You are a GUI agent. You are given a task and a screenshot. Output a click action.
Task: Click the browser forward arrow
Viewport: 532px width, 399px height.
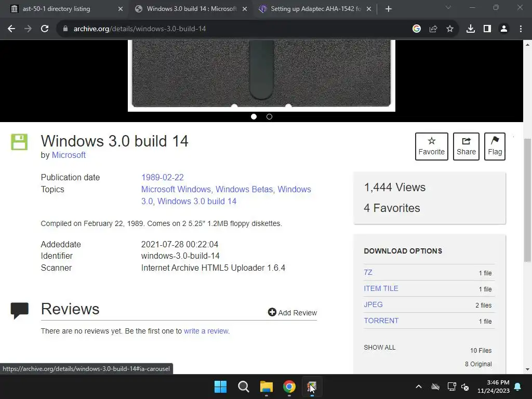coord(28,29)
